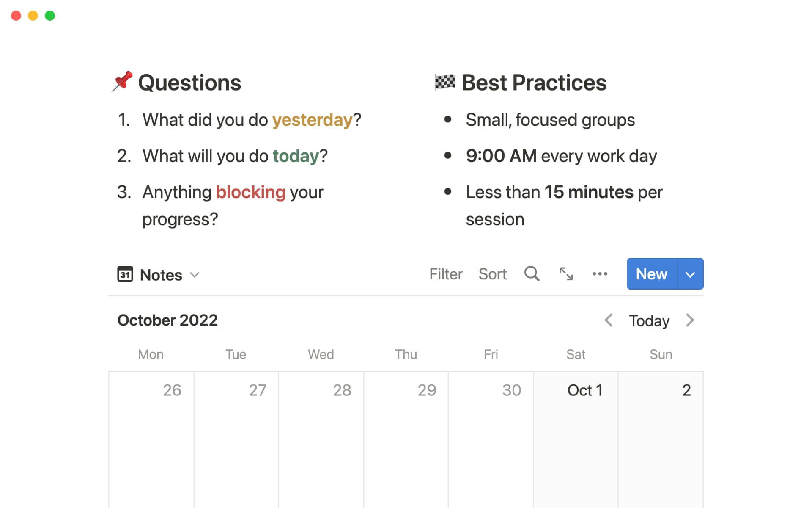Go to the previous month with the left arrow
812x508 pixels.
[x=609, y=321]
